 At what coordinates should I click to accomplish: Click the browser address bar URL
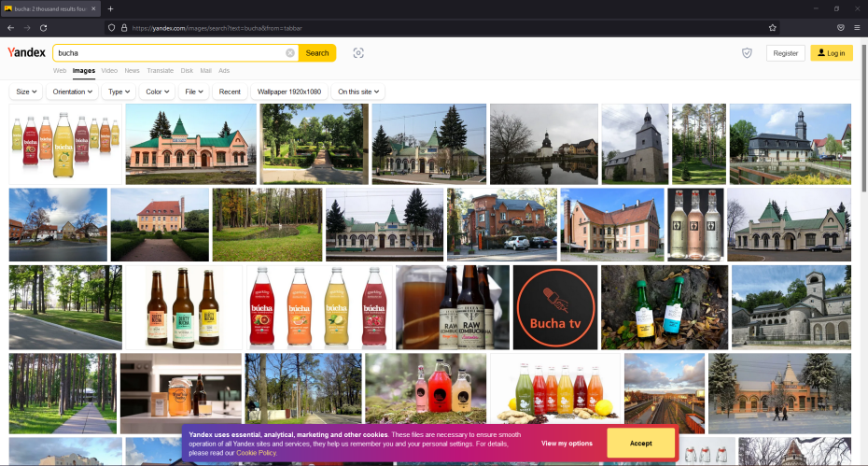click(x=217, y=28)
